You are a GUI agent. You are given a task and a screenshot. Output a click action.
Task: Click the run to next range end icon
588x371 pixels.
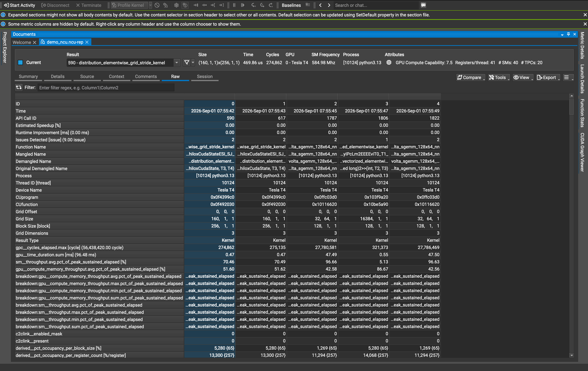[x=221, y=5]
